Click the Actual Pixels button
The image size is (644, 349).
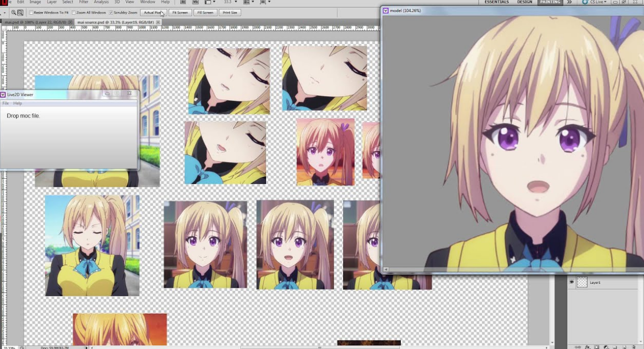tap(153, 13)
